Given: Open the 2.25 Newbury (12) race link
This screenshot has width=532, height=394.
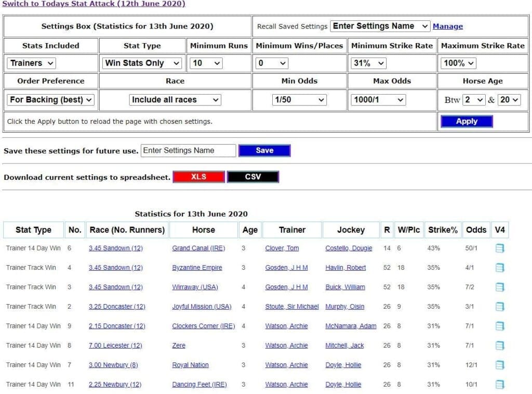Looking at the screenshot, I should point(115,384).
